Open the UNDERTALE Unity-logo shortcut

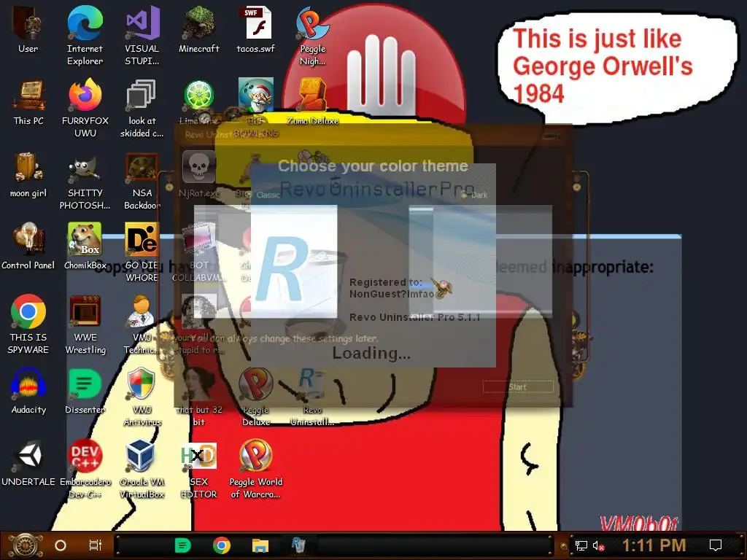click(x=28, y=464)
